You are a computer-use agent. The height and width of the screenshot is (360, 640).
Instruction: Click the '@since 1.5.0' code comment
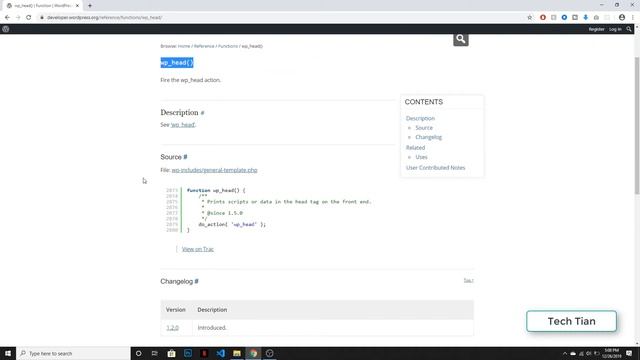pos(224,213)
